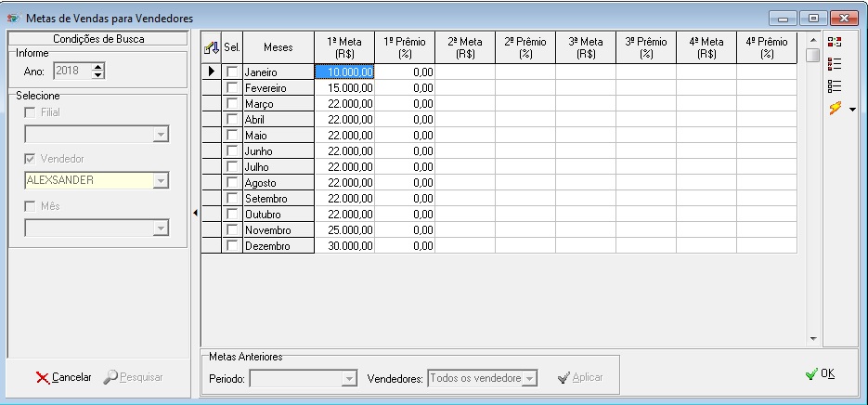Click the Janeiro row indicator arrow

coord(211,72)
